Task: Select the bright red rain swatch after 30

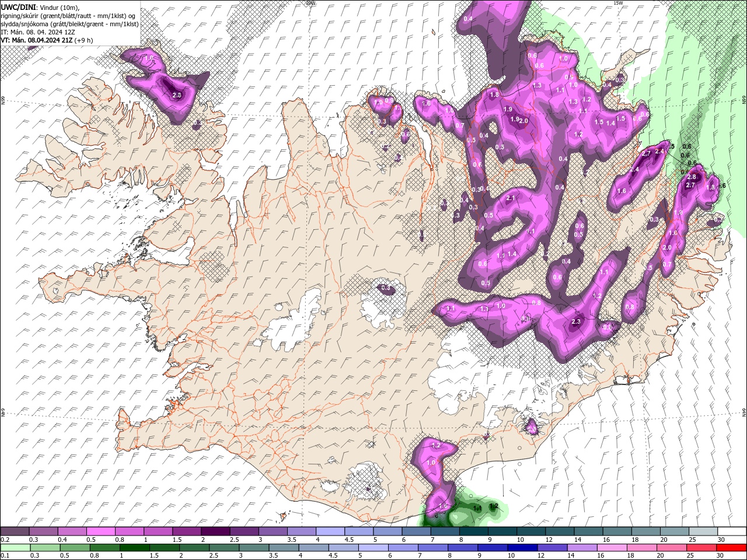Action: click(731, 548)
